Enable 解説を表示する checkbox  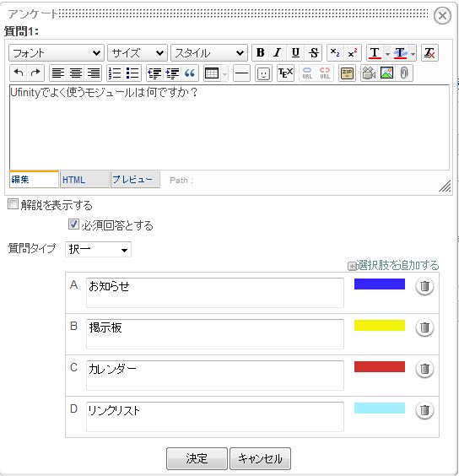coord(13,204)
